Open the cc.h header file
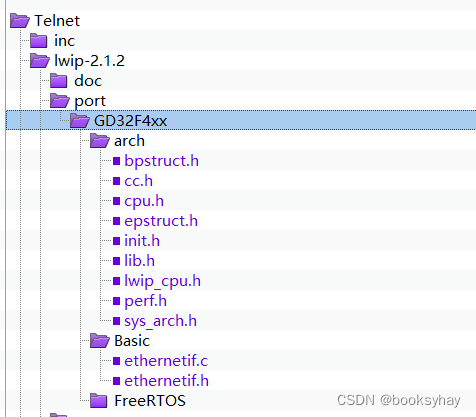This screenshot has height=417, width=476. (138, 181)
